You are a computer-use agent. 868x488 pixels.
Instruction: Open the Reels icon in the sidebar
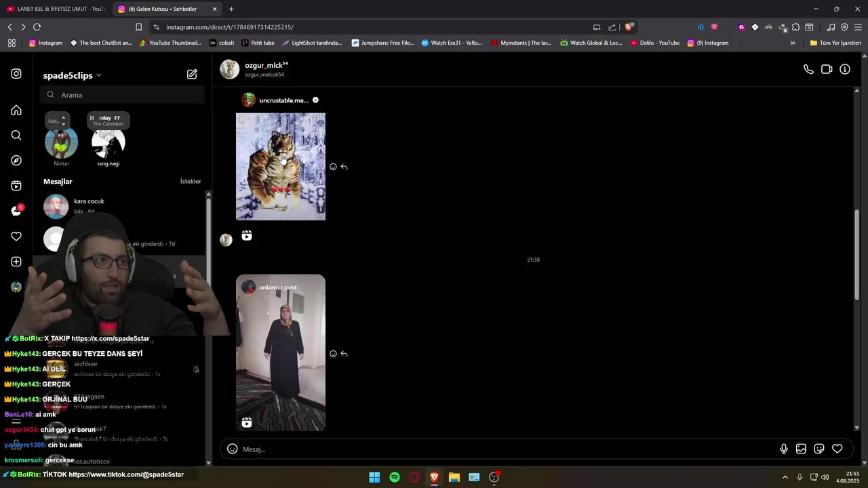[16, 186]
